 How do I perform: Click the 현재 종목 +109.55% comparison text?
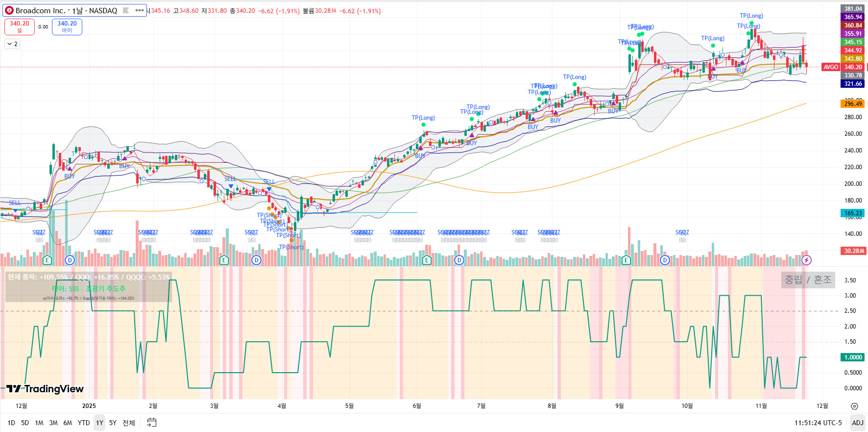point(89,277)
